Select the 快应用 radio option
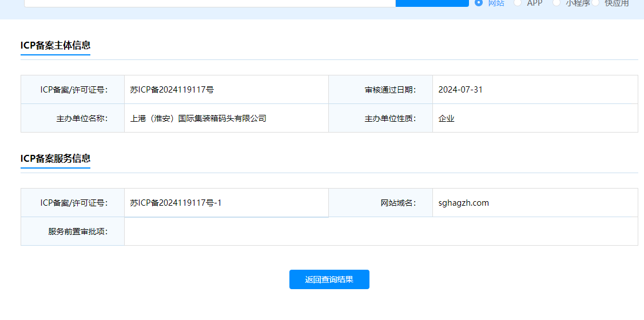This screenshot has height=320, width=644. point(595,2)
